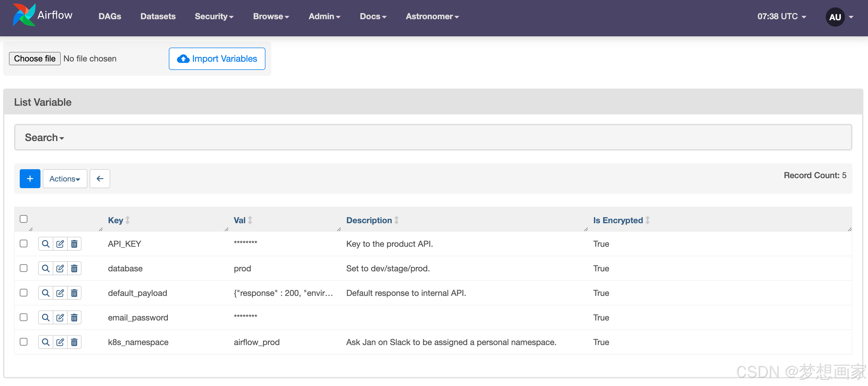Show k8s_namespace record details
The image size is (868, 386).
(x=46, y=342)
